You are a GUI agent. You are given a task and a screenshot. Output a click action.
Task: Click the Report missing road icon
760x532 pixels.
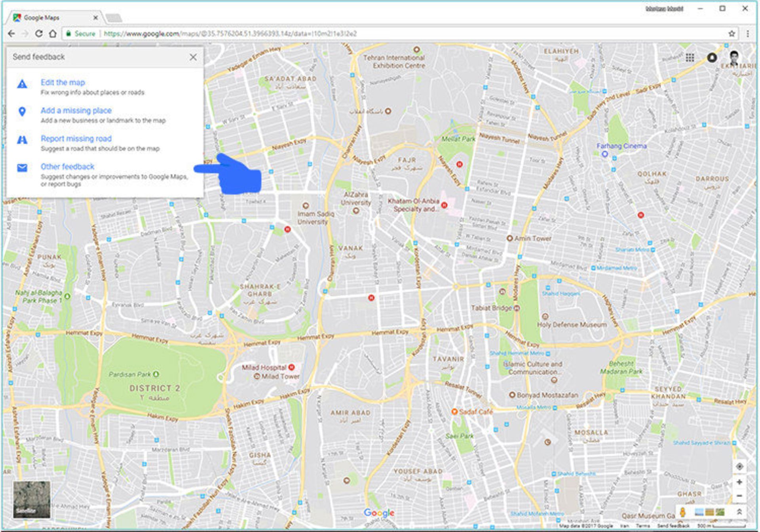pos(22,140)
